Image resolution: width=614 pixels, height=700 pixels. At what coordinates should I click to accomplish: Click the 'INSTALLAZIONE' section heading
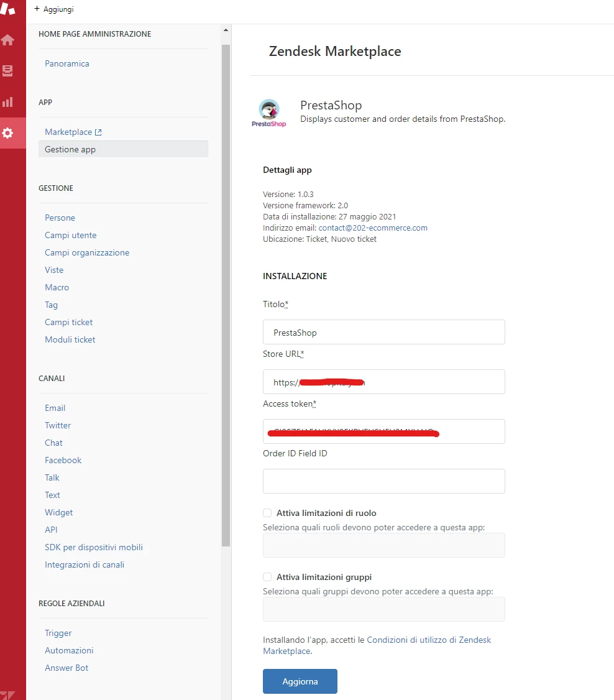[295, 276]
